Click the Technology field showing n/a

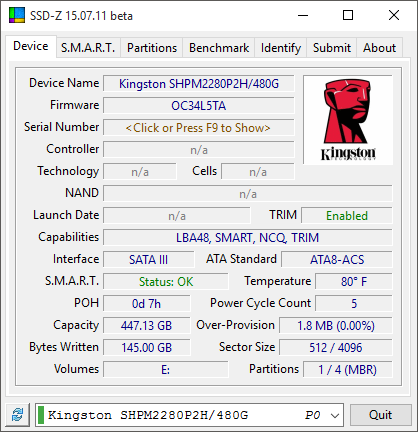140,172
